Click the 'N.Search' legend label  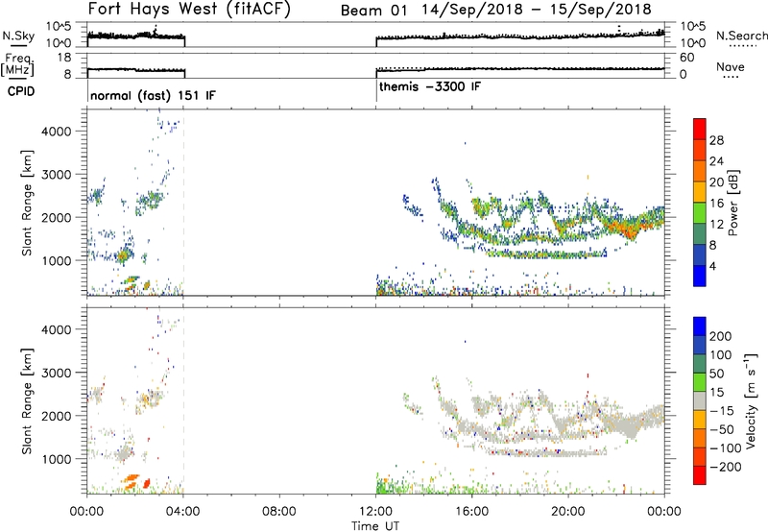(x=741, y=36)
